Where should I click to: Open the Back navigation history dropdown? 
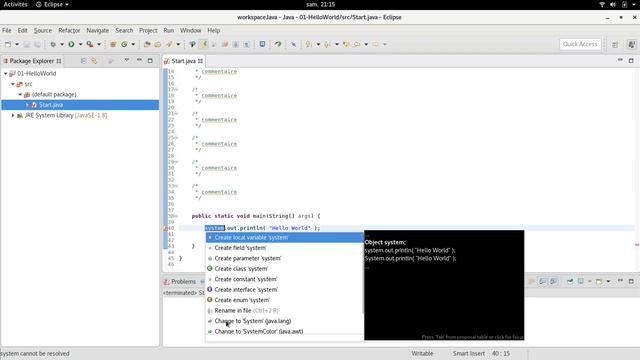[x=366, y=44]
